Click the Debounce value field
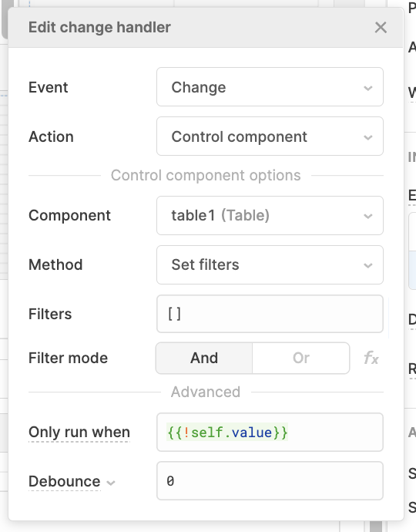Image resolution: width=416 pixels, height=532 pixels. (x=270, y=481)
